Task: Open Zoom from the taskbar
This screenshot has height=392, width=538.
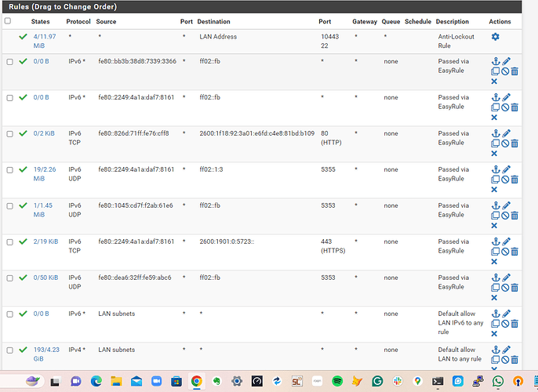Action: 157,381
